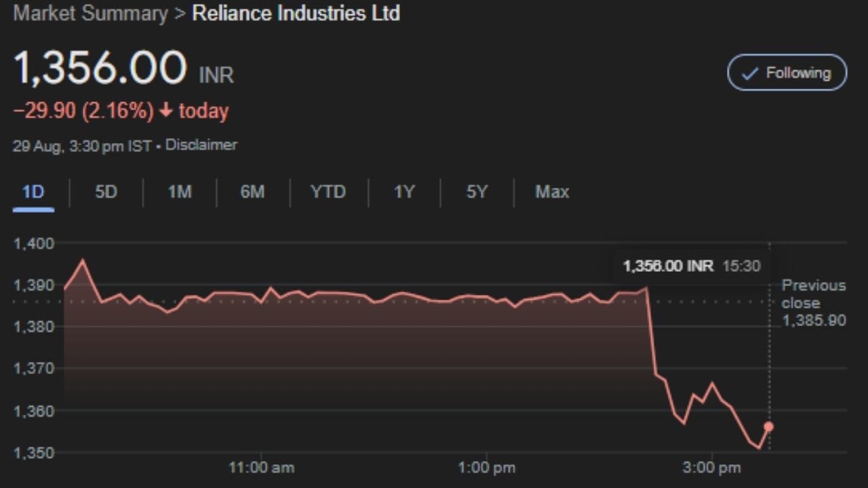Show the Max range chart
Viewport: 868px width, 488px height.
coord(552,192)
